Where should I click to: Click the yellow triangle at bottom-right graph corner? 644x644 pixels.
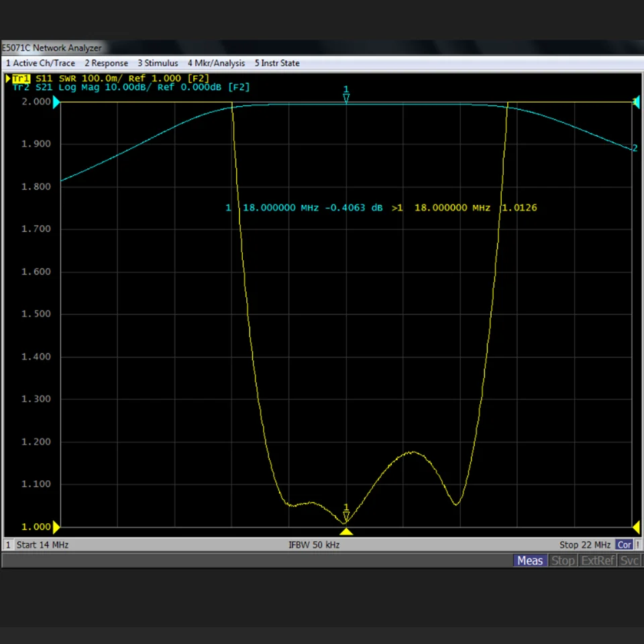click(636, 527)
